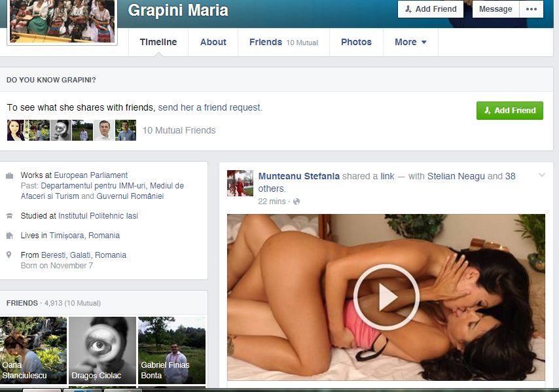The image size is (559, 392).
Task: Open the Timișoara, Romania location link
Action: coord(84,236)
